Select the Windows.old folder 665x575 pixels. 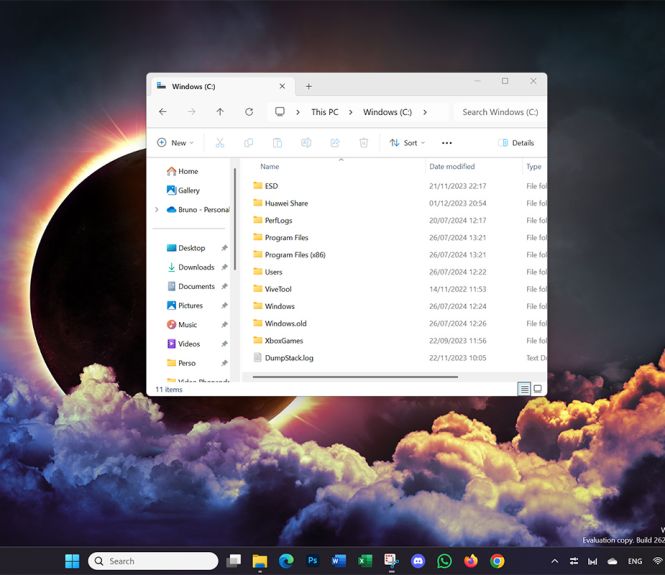click(x=280, y=324)
